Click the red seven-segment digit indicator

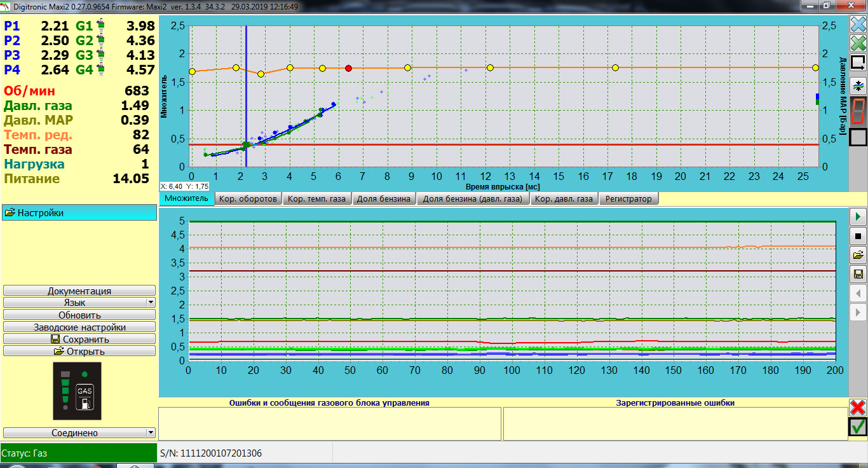point(858,111)
